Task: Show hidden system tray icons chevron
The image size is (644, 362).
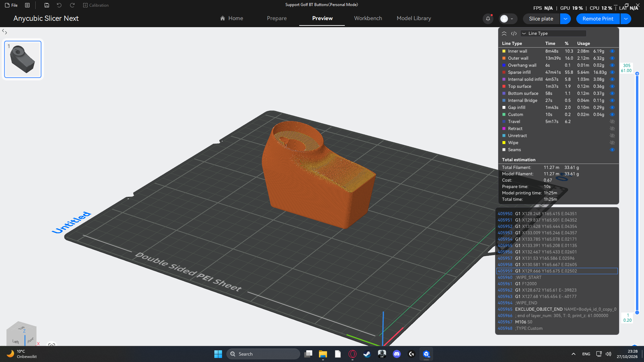Action: coord(574,354)
